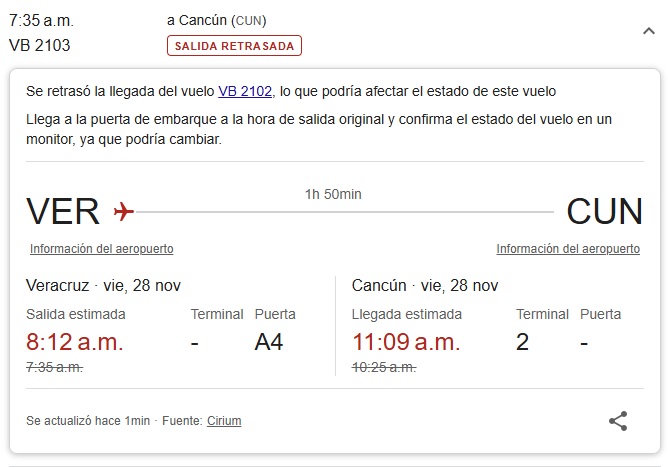
Task: Click the 'a Cancún (CUN)' destination text
Action: tap(217, 20)
